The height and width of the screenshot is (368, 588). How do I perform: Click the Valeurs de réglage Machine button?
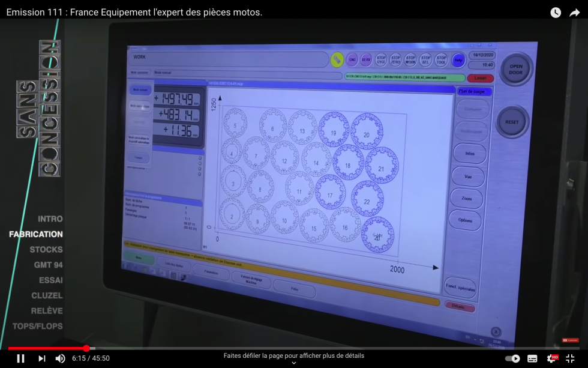point(251,280)
